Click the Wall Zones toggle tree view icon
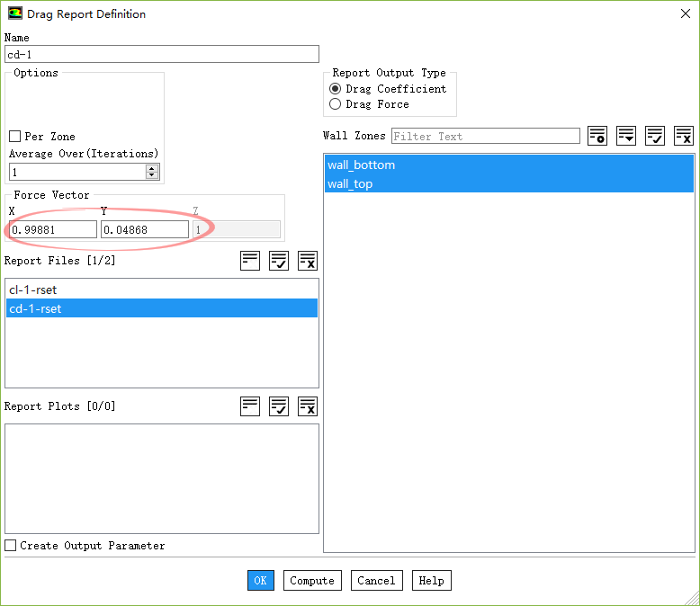700x606 pixels. click(597, 136)
